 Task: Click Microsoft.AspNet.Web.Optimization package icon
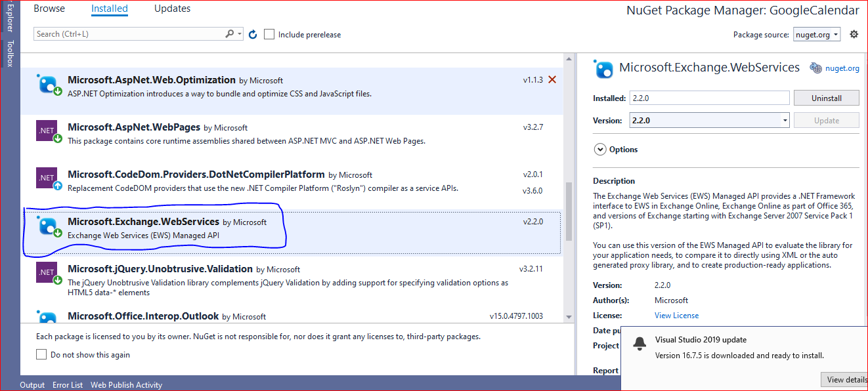49,84
